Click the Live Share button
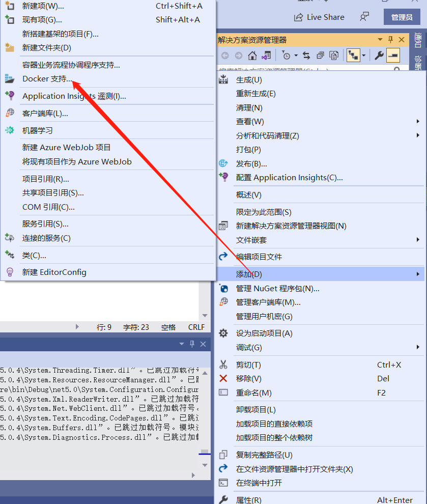 319,17
